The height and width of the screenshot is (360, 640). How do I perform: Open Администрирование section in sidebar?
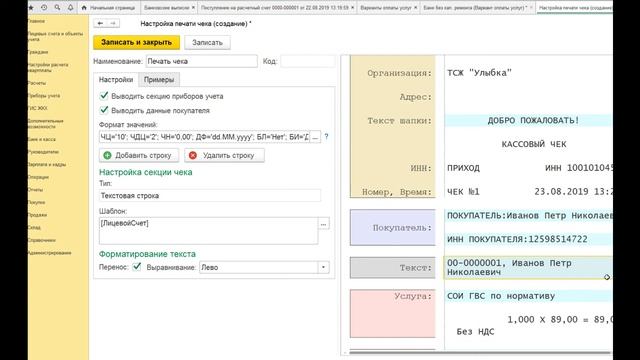pyautogui.click(x=50, y=253)
